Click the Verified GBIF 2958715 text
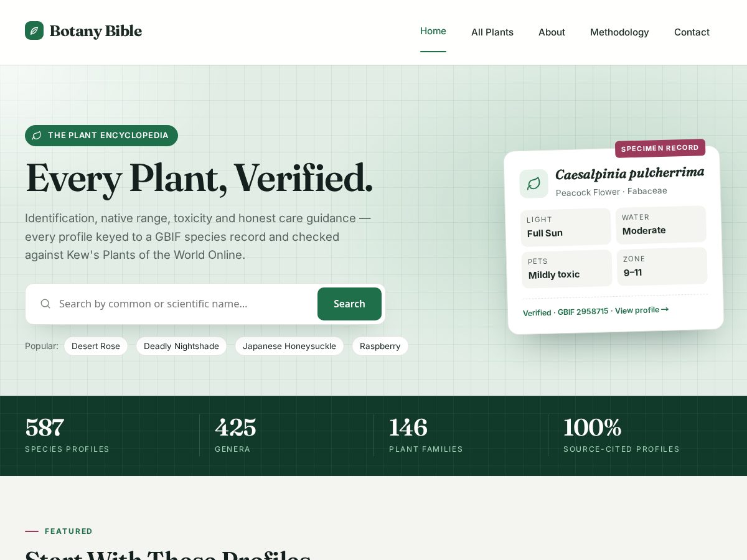747x560 pixels. (x=566, y=312)
